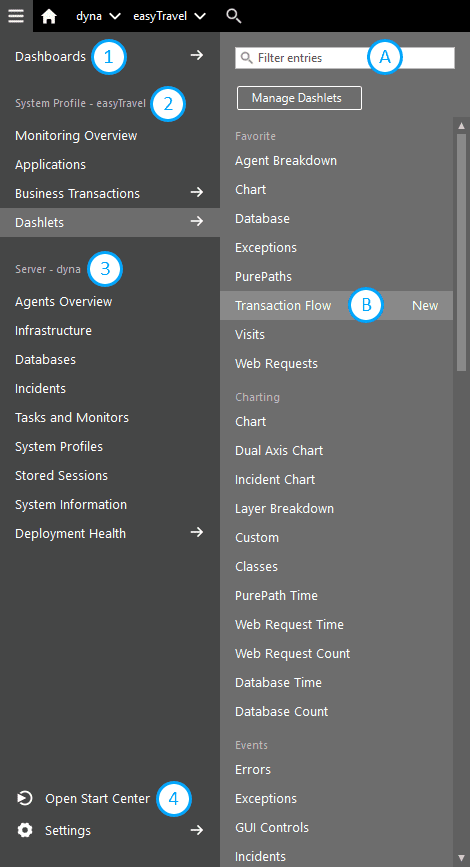The height and width of the screenshot is (867, 470).
Task: Open System Information
Action: tap(71, 505)
